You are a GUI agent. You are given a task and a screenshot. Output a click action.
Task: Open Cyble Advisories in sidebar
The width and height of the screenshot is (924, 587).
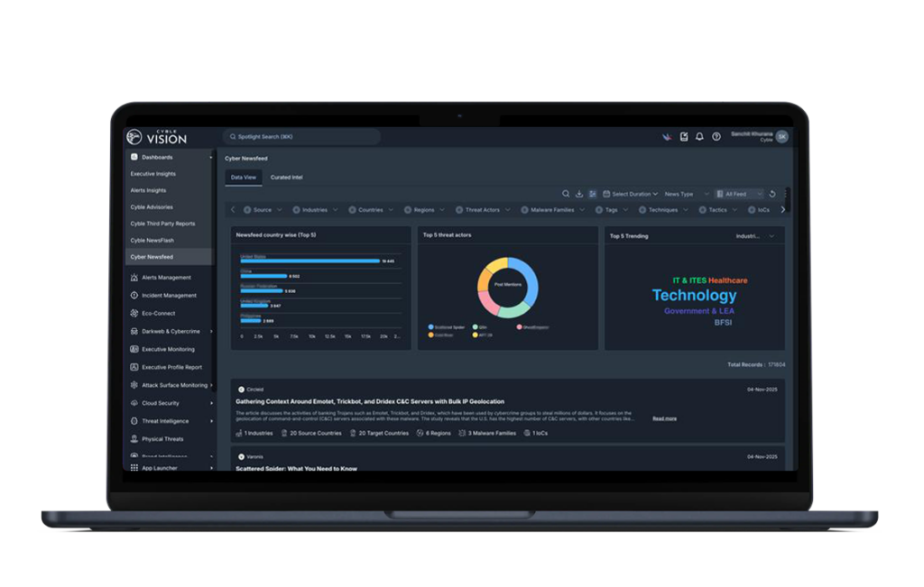coord(152,207)
